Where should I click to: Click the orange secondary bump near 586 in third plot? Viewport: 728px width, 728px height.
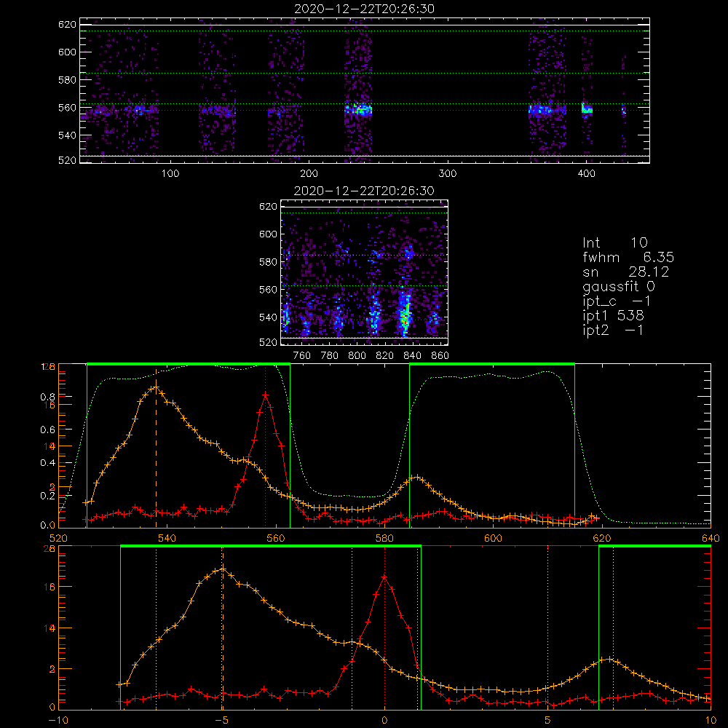point(417,477)
